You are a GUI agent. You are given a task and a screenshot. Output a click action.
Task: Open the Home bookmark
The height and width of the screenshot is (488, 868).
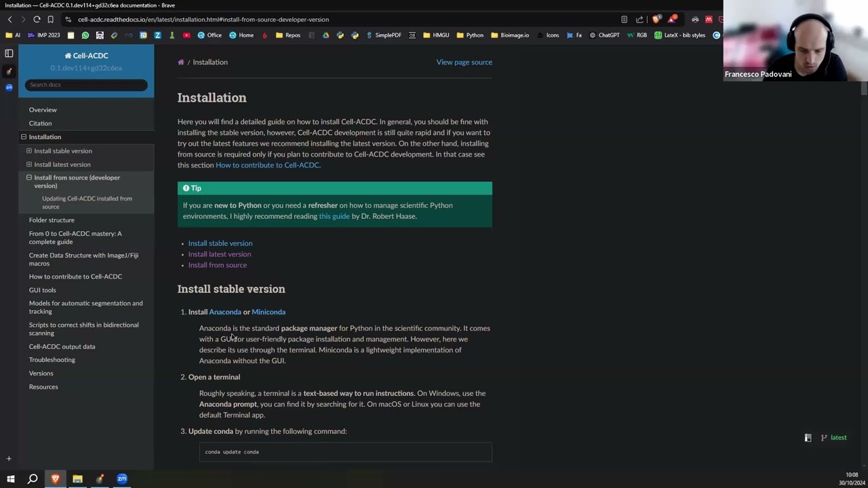(241, 35)
